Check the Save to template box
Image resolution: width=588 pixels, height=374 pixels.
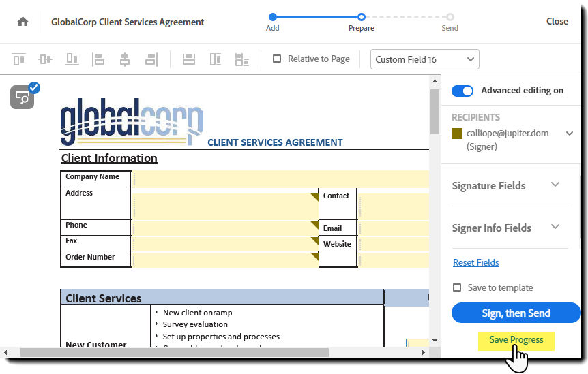point(457,287)
